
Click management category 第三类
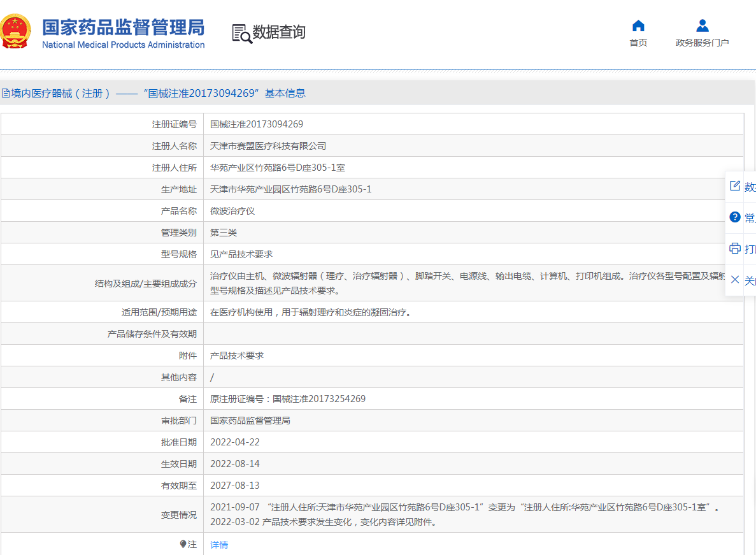click(x=223, y=233)
